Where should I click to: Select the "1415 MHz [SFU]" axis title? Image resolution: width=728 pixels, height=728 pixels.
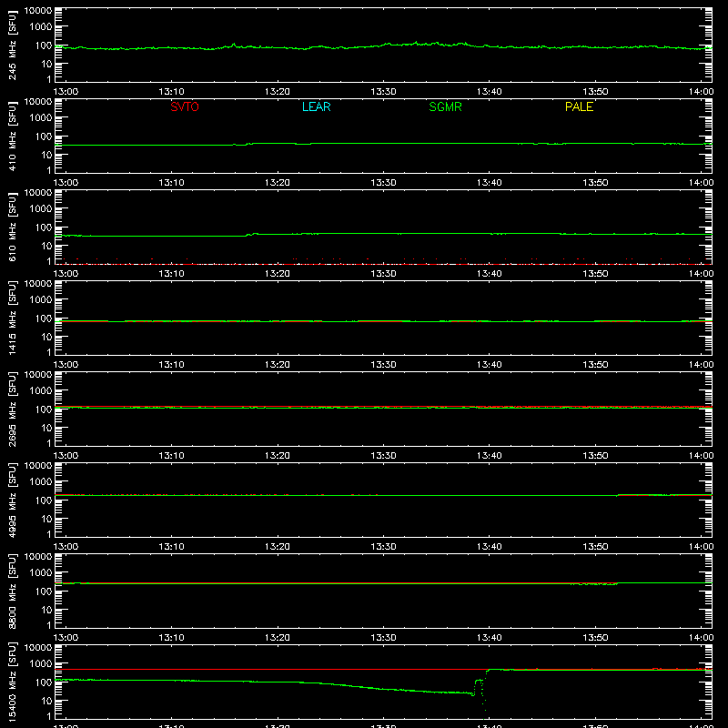pos(13,318)
